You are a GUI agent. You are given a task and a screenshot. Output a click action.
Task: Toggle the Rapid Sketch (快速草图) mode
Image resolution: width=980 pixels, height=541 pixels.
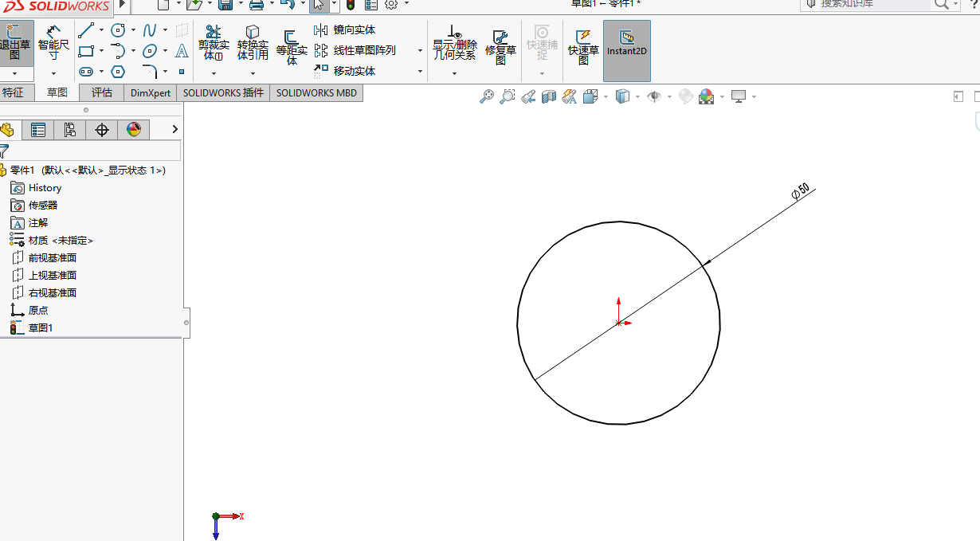[583, 44]
